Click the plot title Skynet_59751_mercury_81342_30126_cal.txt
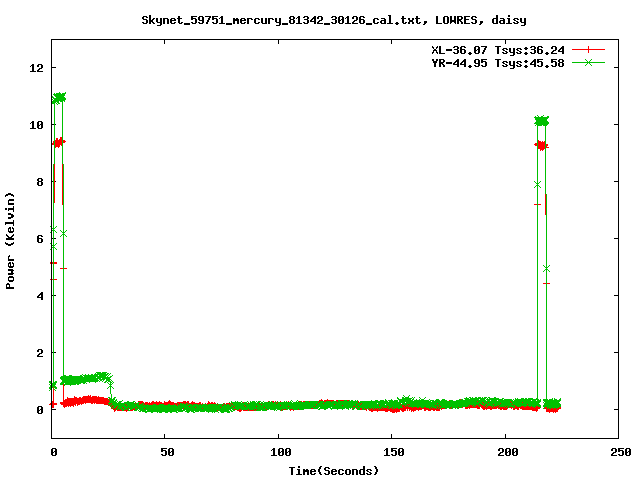640x480 pixels. pos(334,20)
